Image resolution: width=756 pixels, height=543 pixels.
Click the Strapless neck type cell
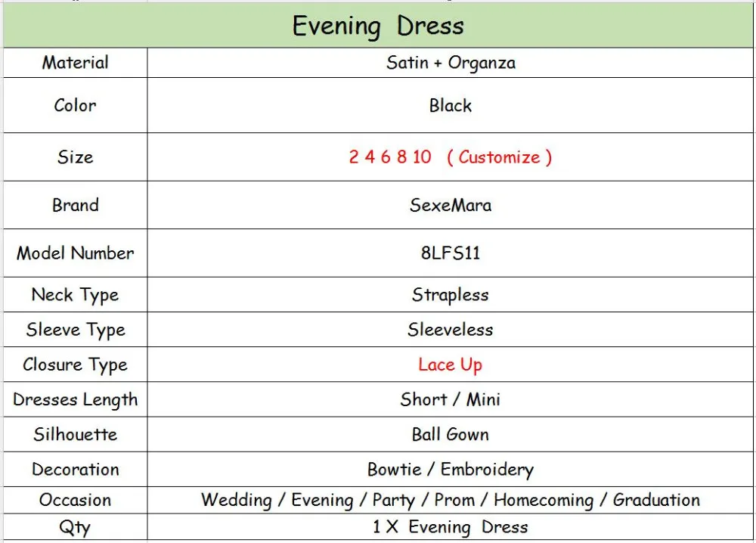pyautogui.click(x=451, y=295)
